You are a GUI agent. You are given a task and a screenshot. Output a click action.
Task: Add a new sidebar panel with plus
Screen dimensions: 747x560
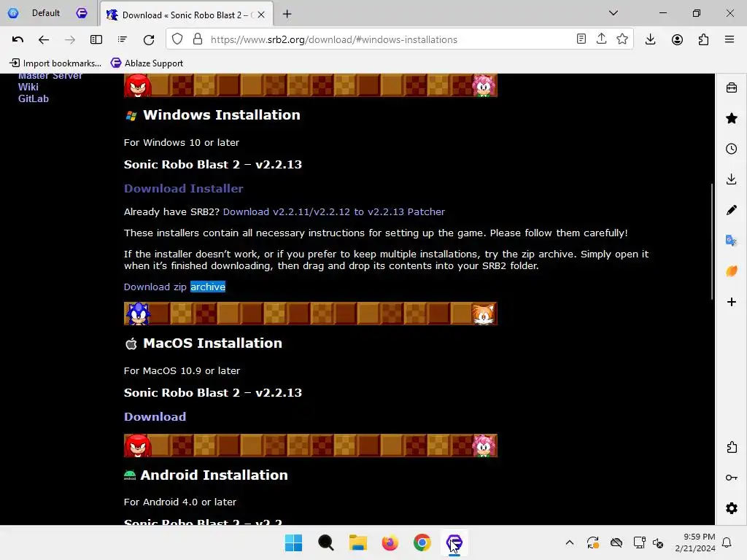pyautogui.click(x=731, y=302)
